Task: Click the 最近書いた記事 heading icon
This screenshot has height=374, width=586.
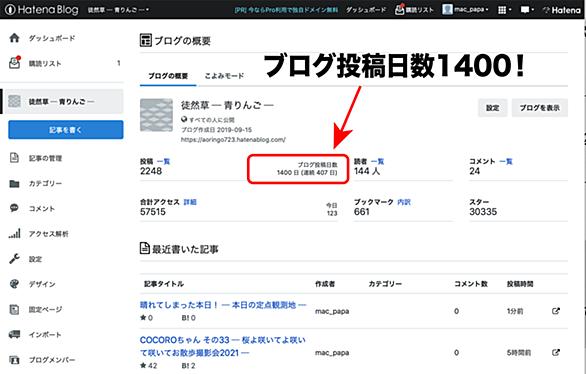Action: 145,248
